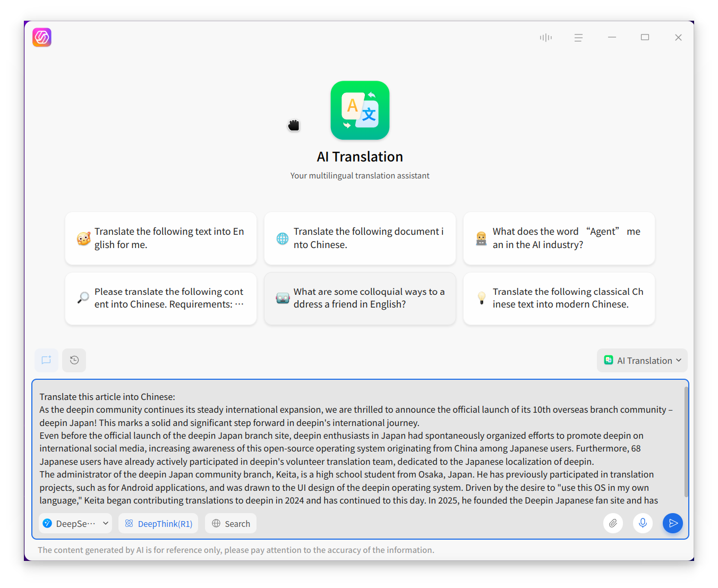Choose 'Translate the following text into English' prompt
Screen dimensions: 718x588
click(161, 238)
